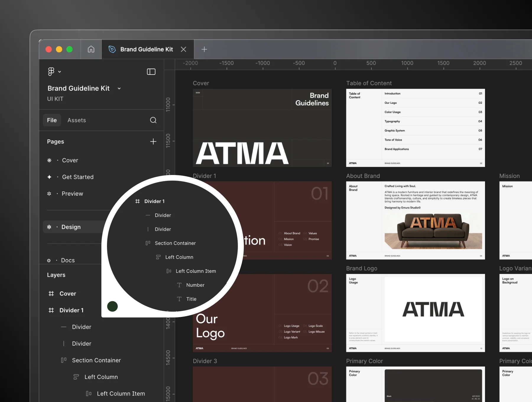Click the layout icon beside Left Column in sidebar
This screenshot has width=532, height=402.
point(76,377)
